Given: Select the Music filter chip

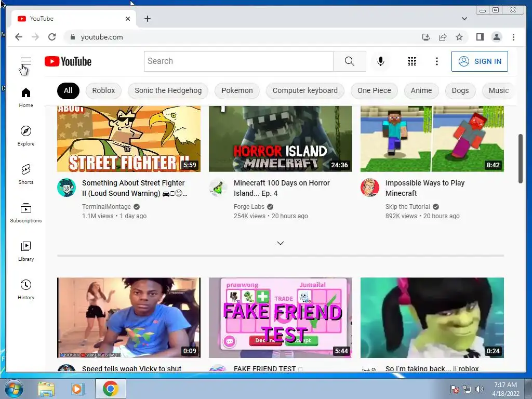Looking at the screenshot, I should [499, 90].
